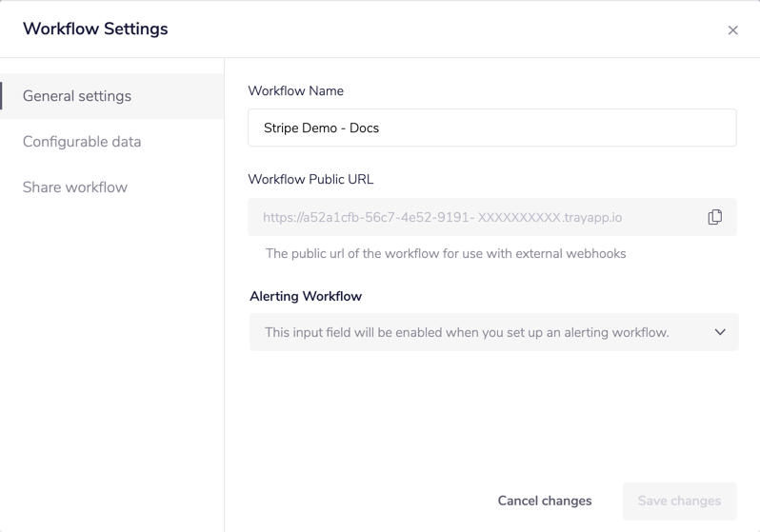
Task: Click the 'Workflow Settings' dialog title
Action: 95,30
